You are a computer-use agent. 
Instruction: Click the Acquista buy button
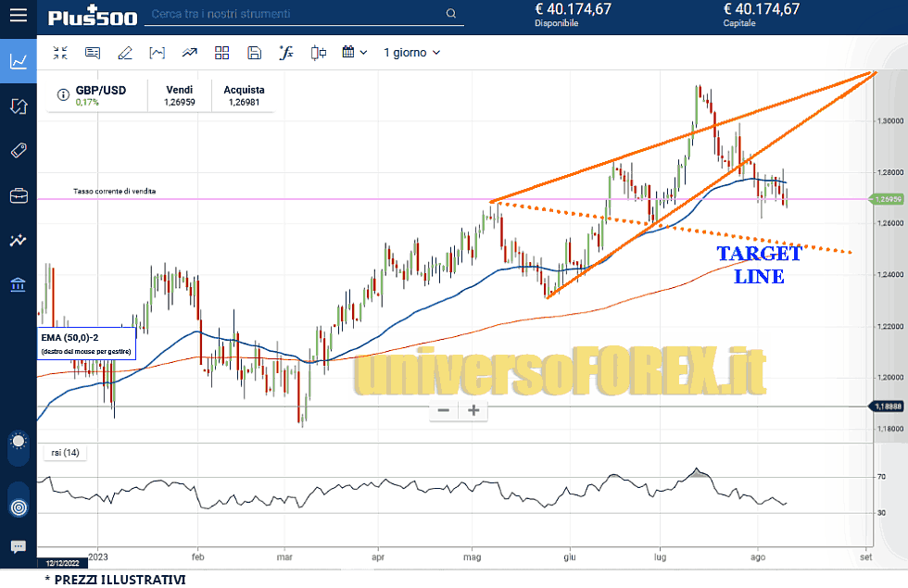(243, 96)
